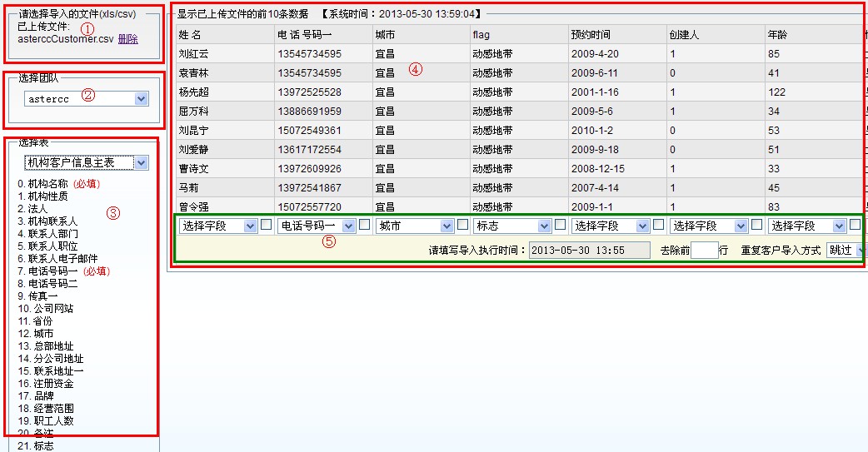The height and width of the screenshot is (452, 868).
Task: Toggle the checkbox beside 标志 dropdown
Action: point(561,225)
